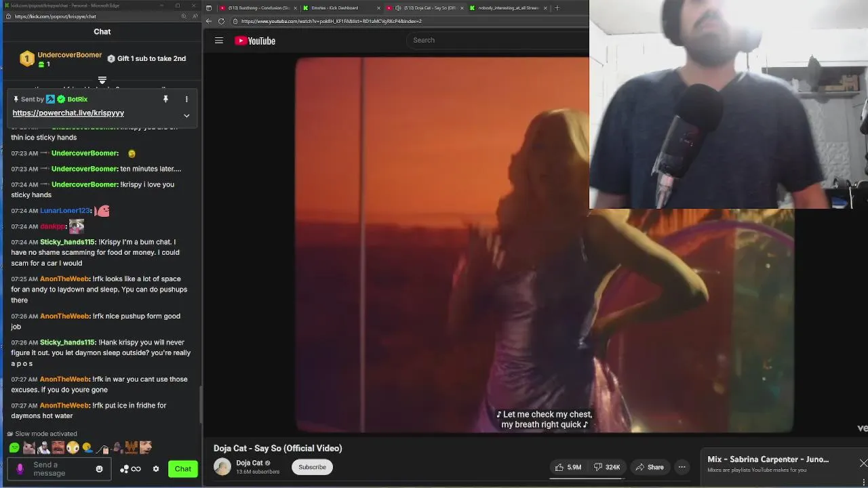Click the Doja Cat - Say So video title
This screenshot has height=488, width=868.
pos(278,448)
